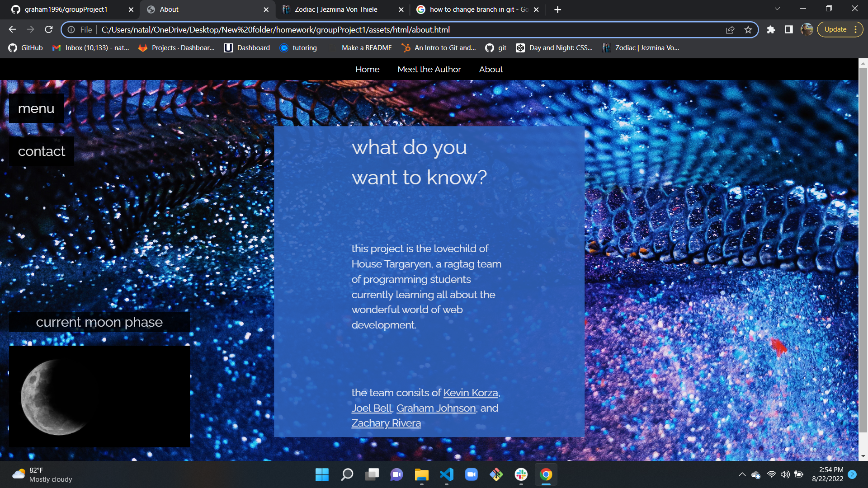Toggle the browser side panel icon
The height and width of the screenshot is (488, 868).
click(x=789, y=29)
